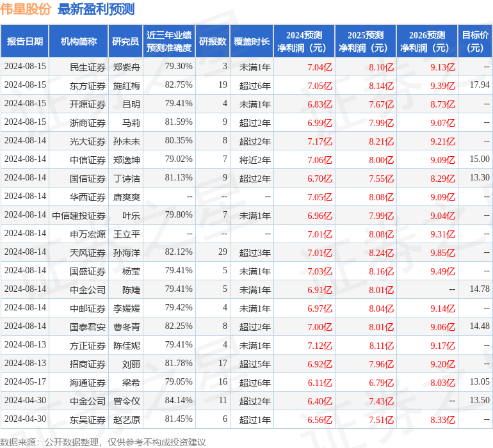Viewport: 493px width, 448px height.
Task: Click analyst name 李媛媛
Action: pyautogui.click(x=127, y=308)
